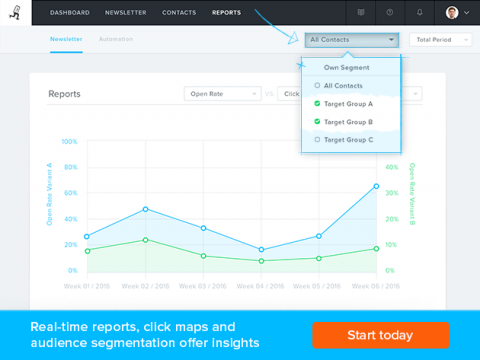Go to the Dashboard menu item
Viewport: 480px width, 360px height.
point(70,13)
